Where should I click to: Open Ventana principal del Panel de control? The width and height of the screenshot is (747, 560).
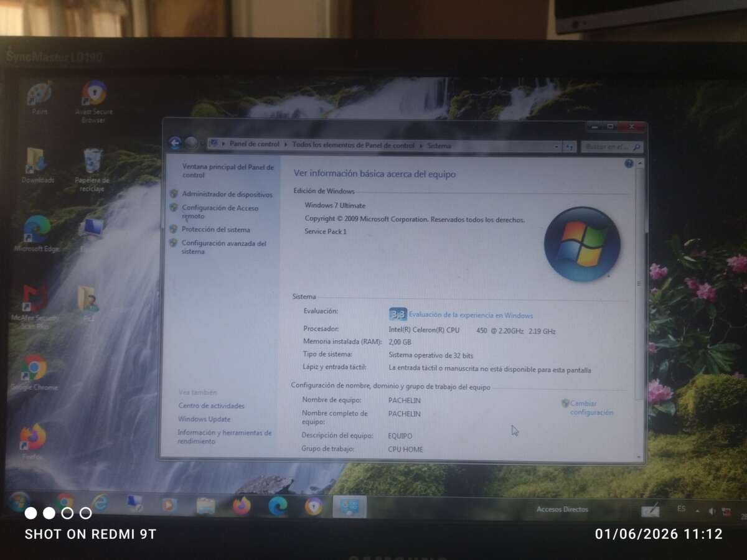coord(228,171)
